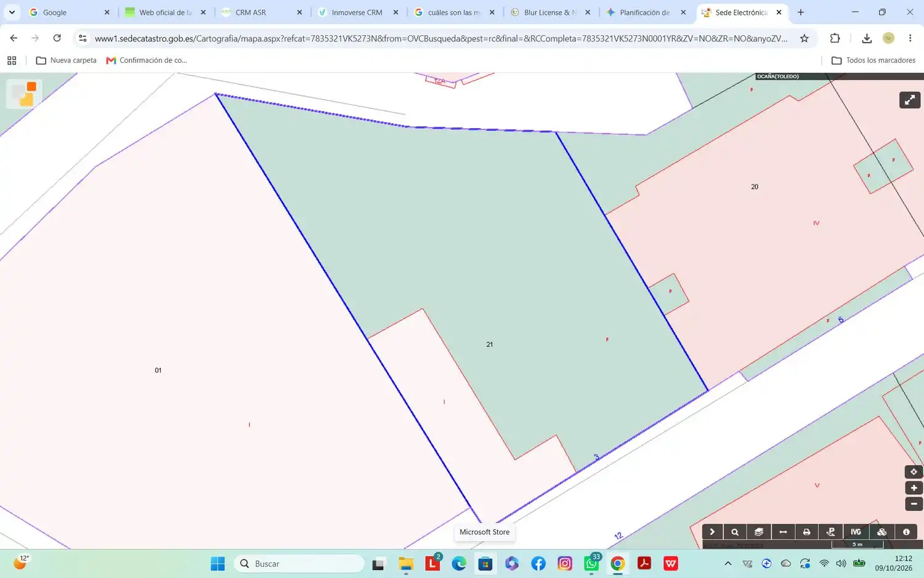Image resolution: width=924 pixels, height=578 pixels.
Task: Open the parcel selection tool
Action: click(831, 532)
